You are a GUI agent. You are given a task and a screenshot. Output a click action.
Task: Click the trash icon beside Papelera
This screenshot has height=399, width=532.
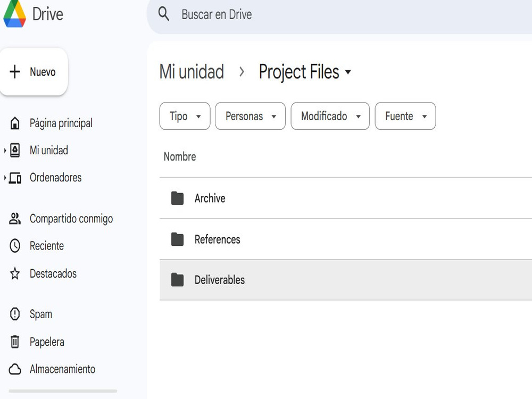(15, 342)
